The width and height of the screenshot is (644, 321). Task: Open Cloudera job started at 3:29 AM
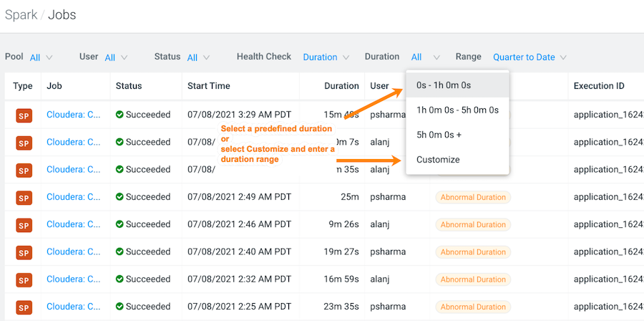[x=74, y=115]
